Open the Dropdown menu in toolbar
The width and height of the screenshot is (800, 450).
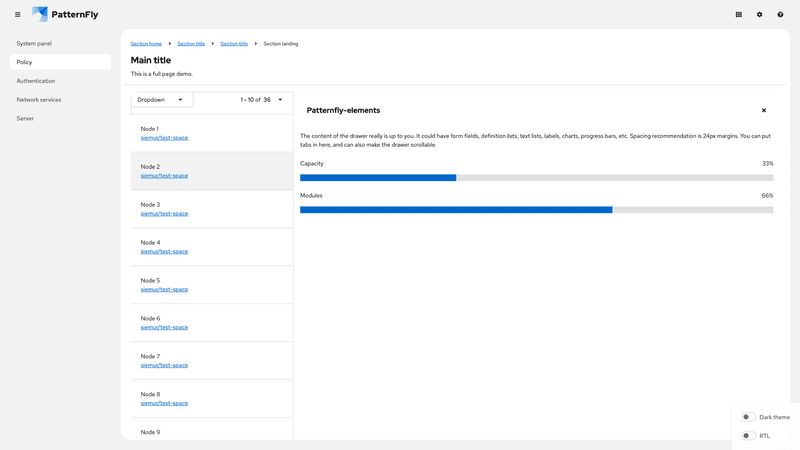click(160, 99)
